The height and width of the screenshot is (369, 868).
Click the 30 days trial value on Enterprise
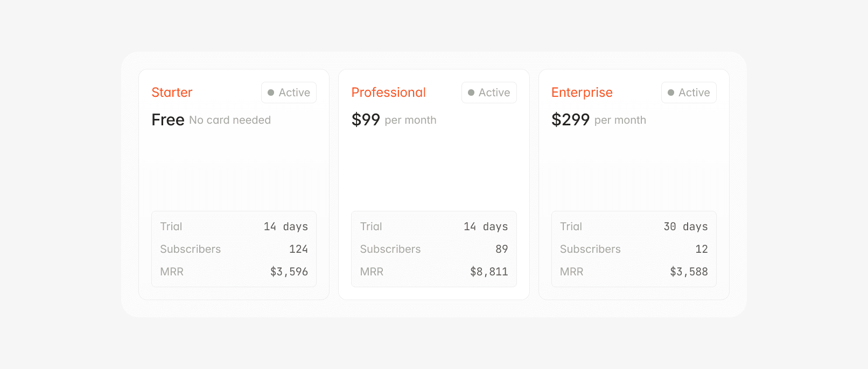685,226
